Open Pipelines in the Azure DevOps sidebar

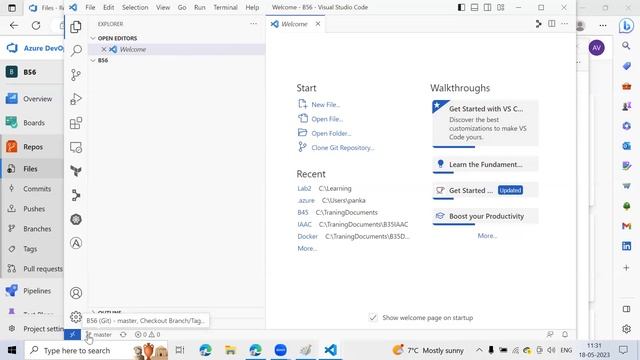tap(33, 291)
